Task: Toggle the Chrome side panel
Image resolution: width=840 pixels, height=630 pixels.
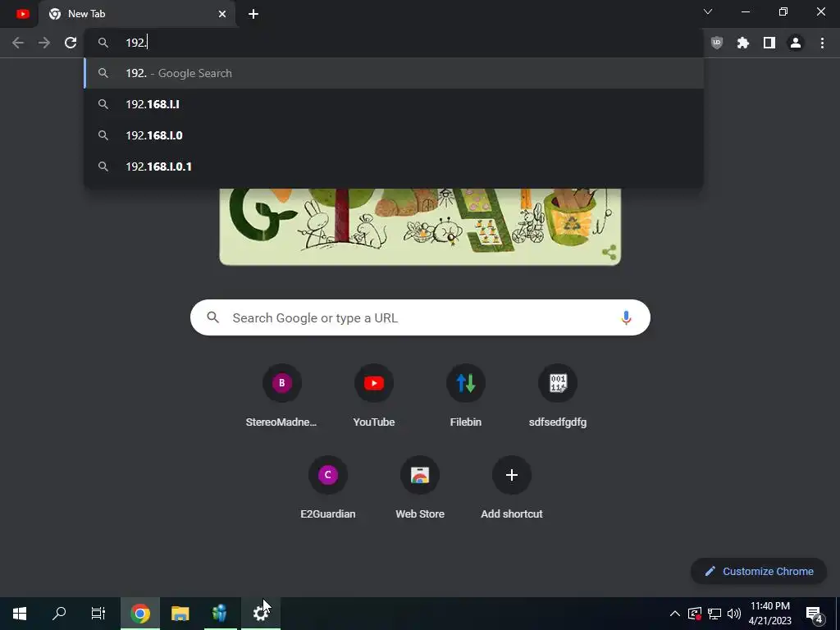Action: [769, 43]
